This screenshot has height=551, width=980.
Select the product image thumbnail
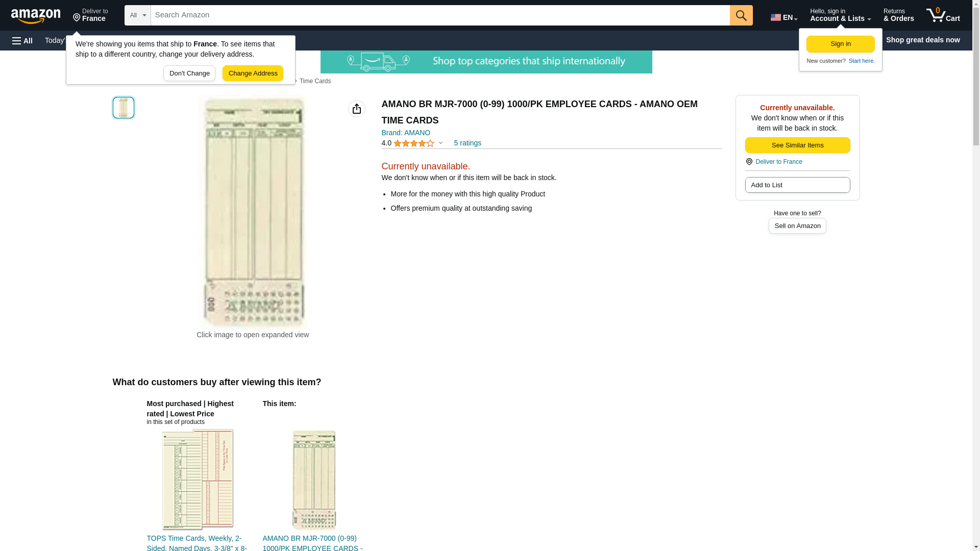[123, 108]
